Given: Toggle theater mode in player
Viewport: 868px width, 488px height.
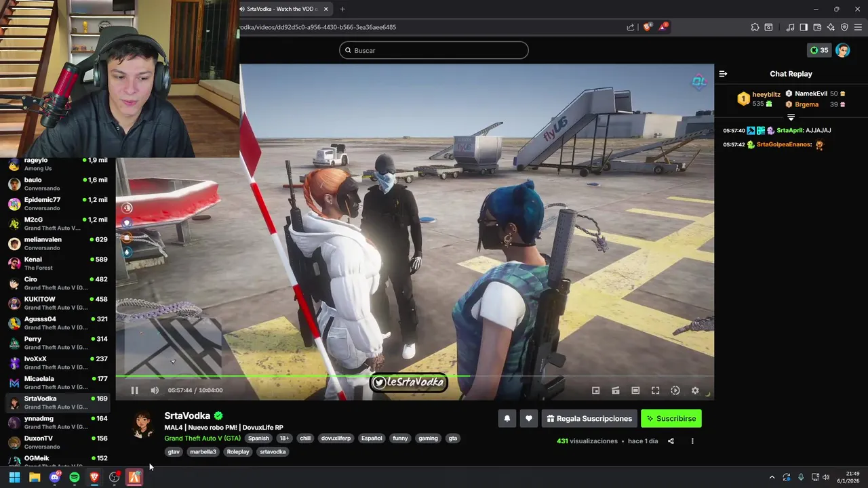Looking at the screenshot, I should point(635,390).
